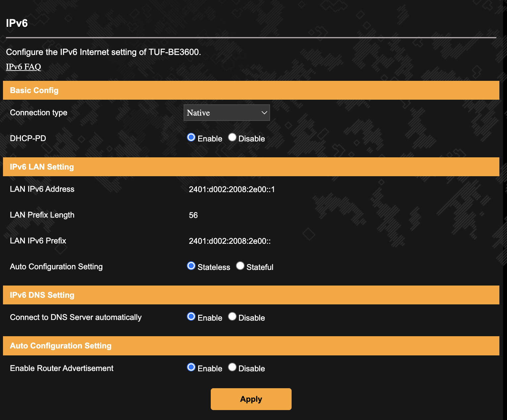The height and width of the screenshot is (420, 507).
Task: Click the Apply button
Action: 251,399
